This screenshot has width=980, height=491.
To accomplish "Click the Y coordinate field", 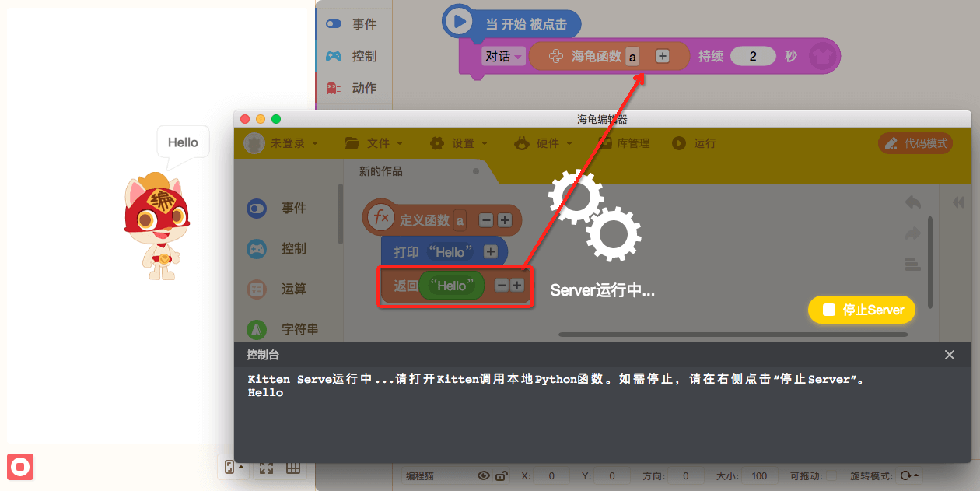I will click(611, 475).
